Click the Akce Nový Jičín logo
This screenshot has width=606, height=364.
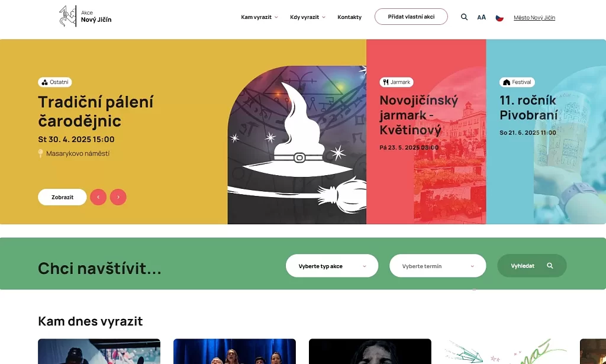tap(85, 16)
